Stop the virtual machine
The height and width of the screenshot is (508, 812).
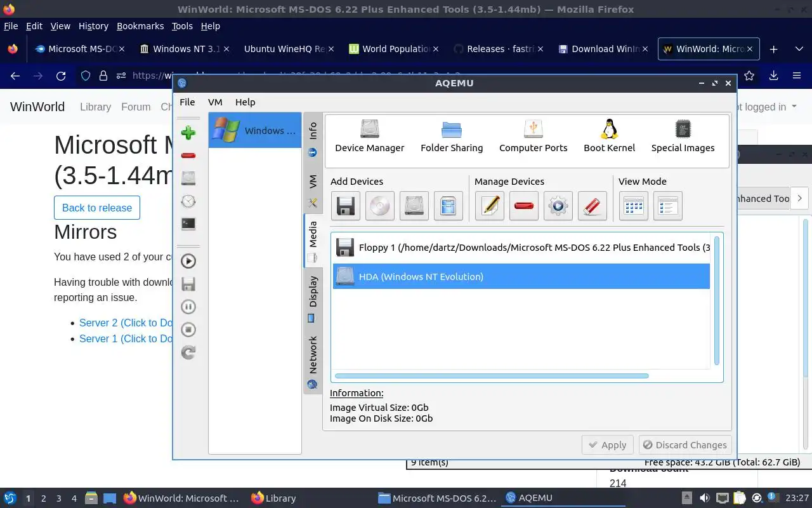coord(188,330)
